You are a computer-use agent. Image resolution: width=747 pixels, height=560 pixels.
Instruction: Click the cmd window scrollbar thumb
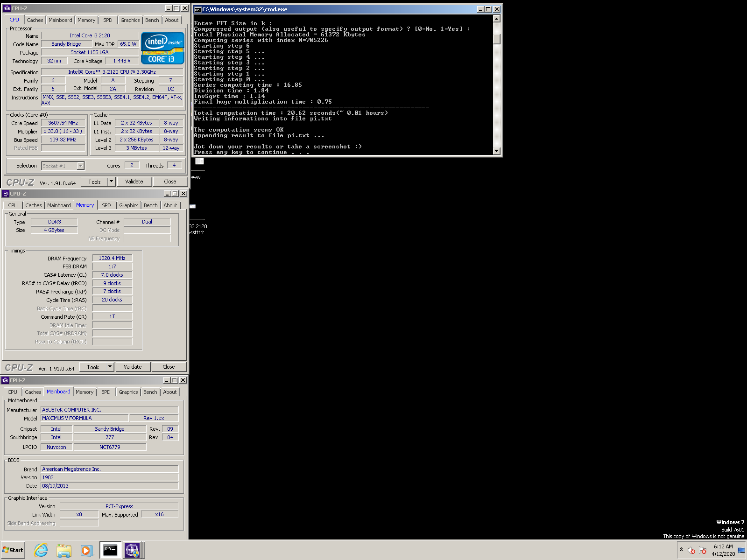pos(497,39)
